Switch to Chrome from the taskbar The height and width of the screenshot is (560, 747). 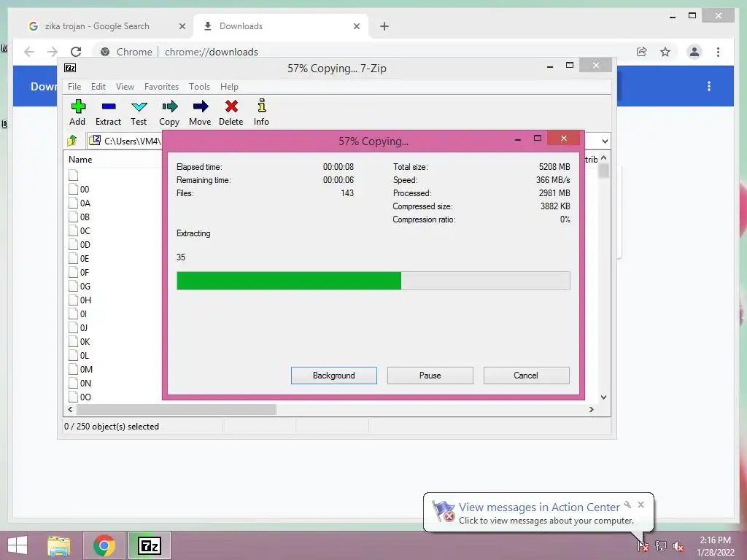click(104, 545)
